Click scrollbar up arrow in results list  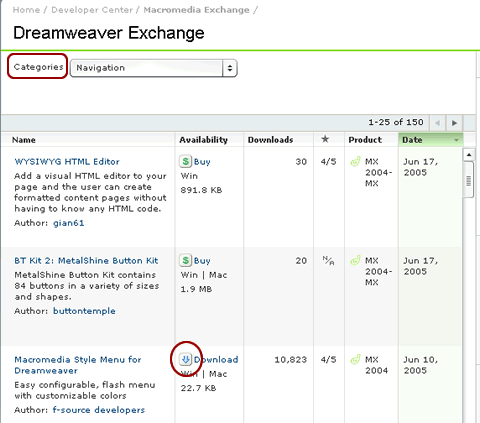[468, 155]
